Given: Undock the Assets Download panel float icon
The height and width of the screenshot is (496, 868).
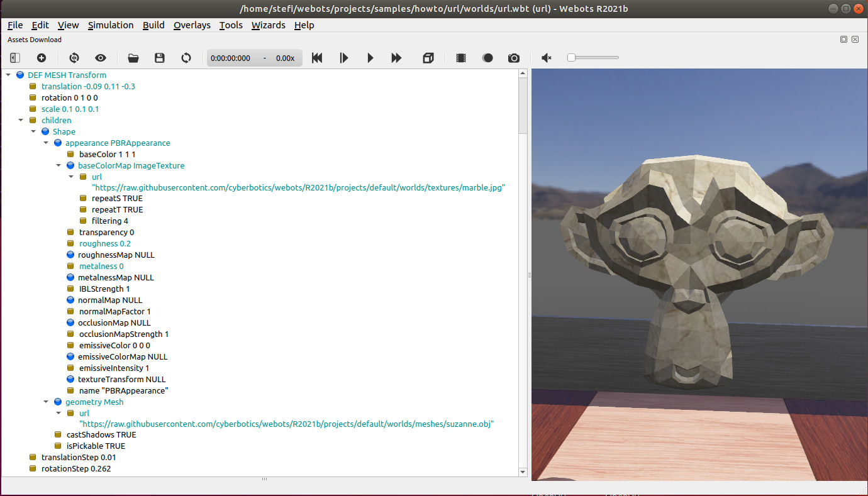Looking at the screenshot, I should [843, 39].
